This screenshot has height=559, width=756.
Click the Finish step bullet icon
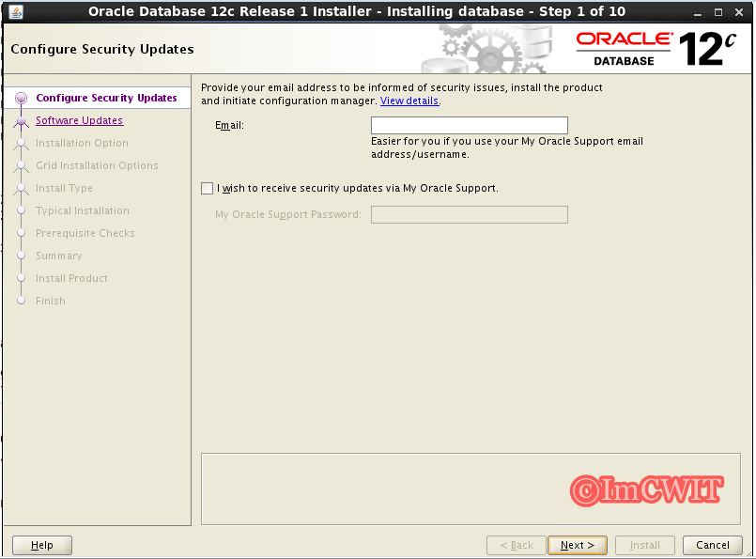(x=22, y=301)
